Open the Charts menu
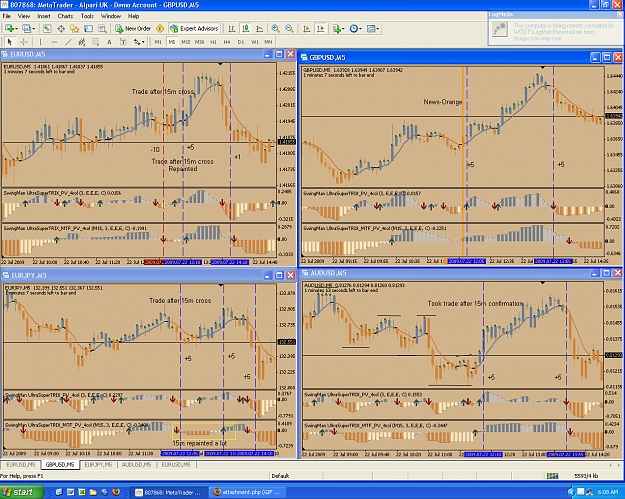The width and height of the screenshot is (625, 499). [x=65, y=16]
